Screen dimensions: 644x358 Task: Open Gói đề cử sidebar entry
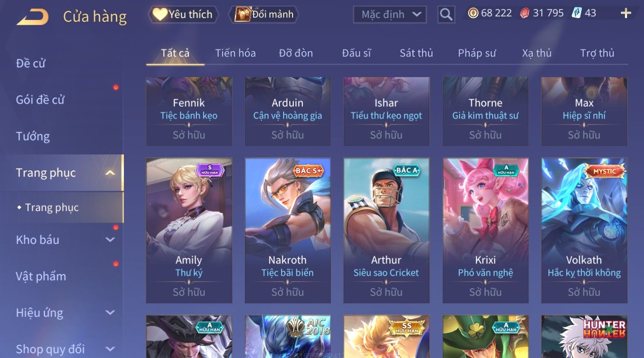40,100
